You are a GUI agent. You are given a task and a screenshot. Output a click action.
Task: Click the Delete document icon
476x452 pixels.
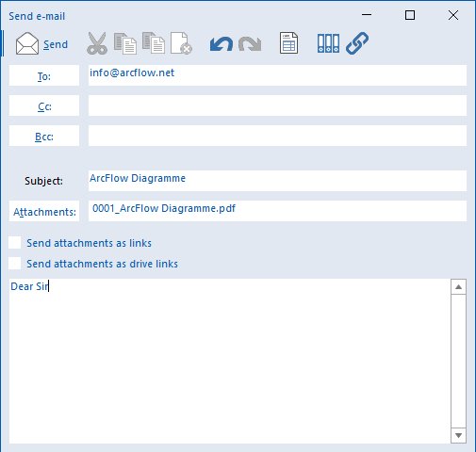pyautogui.click(x=181, y=43)
